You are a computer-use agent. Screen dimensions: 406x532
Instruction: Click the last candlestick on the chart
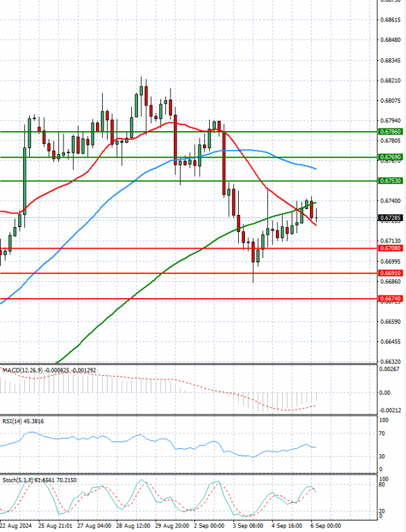[317, 214]
